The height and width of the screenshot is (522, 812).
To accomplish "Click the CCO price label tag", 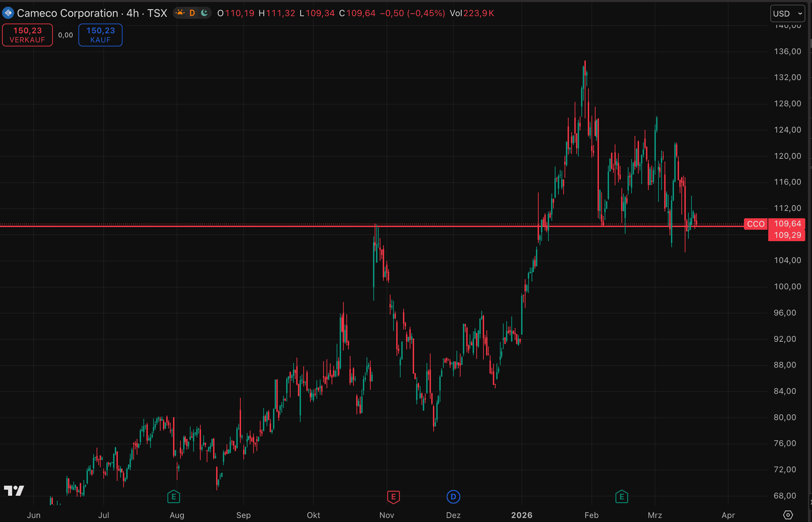I will [x=755, y=224].
